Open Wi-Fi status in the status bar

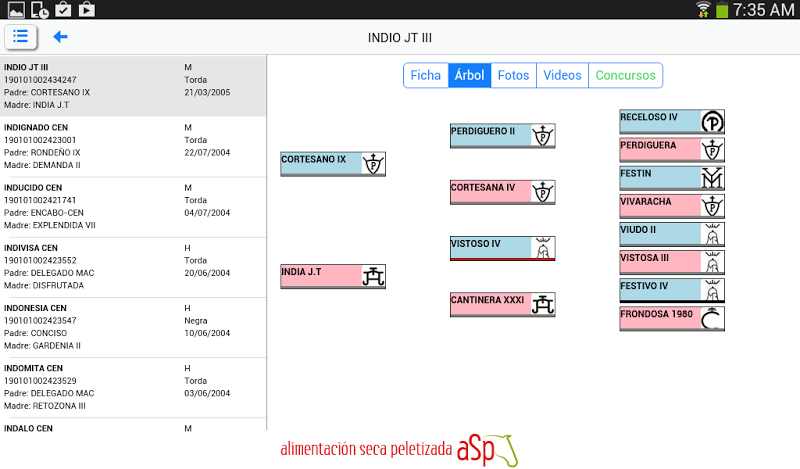pyautogui.click(x=704, y=10)
